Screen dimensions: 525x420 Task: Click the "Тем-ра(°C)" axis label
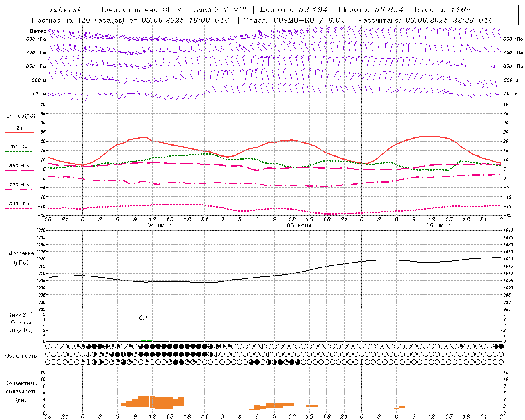point(19,116)
